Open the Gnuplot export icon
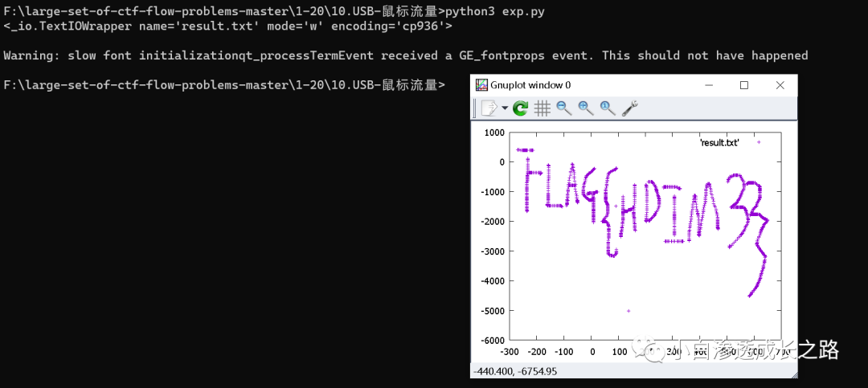The width and height of the screenshot is (868, 388). pos(489,108)
